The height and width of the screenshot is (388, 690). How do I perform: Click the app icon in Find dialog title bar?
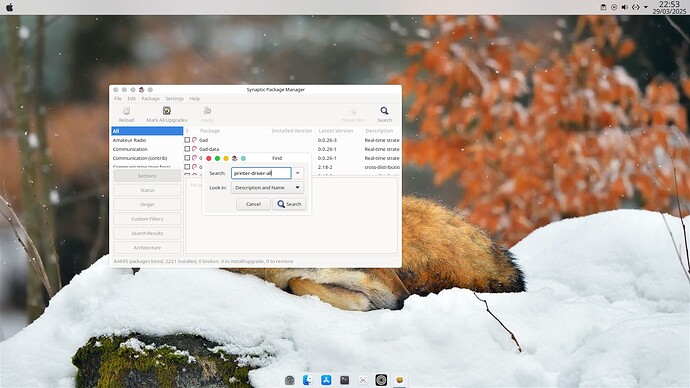pyautogui.click(x=235, y=158)
